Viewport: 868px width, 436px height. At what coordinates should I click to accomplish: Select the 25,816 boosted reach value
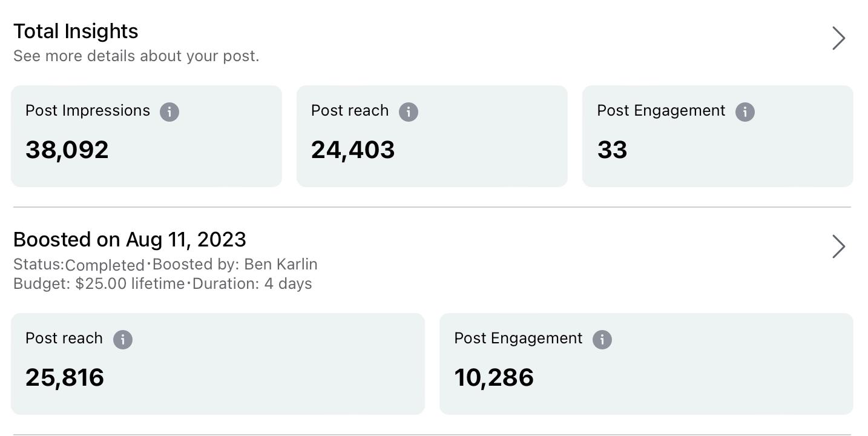point(65,378)
